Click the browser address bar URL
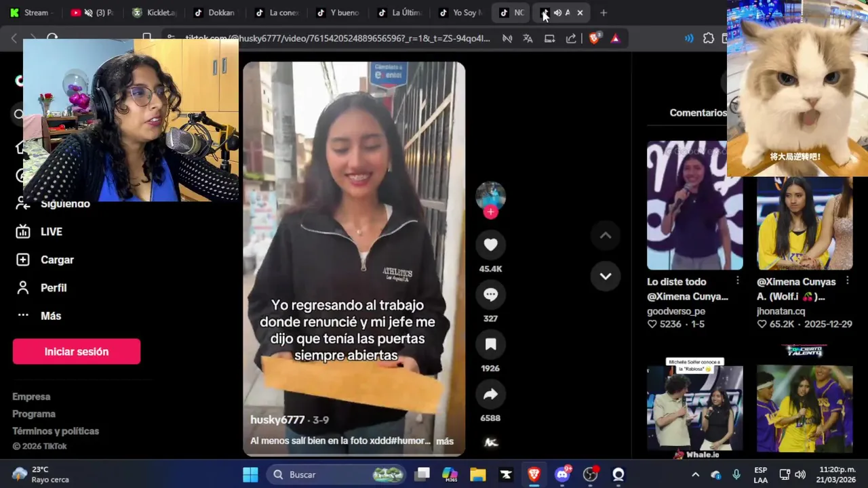Image resolution: width=868 pixels, height=488 pixels. point(337,39)
